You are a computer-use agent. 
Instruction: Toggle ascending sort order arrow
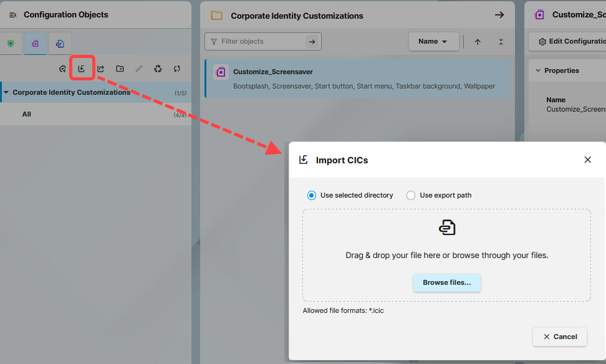(x=478, y=42)
